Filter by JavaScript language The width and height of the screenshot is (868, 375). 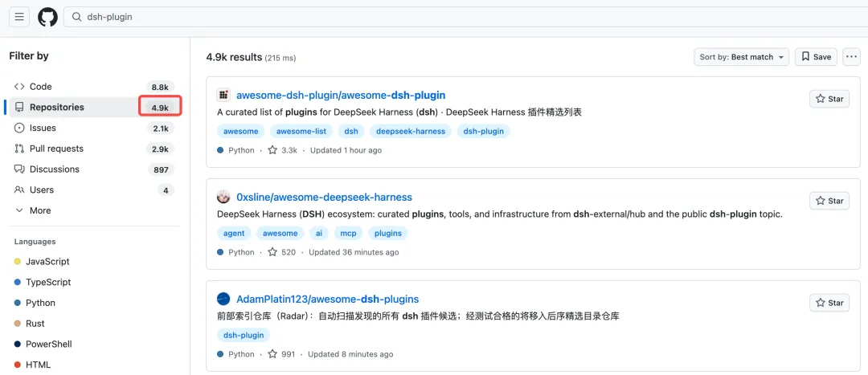[47, 261]
